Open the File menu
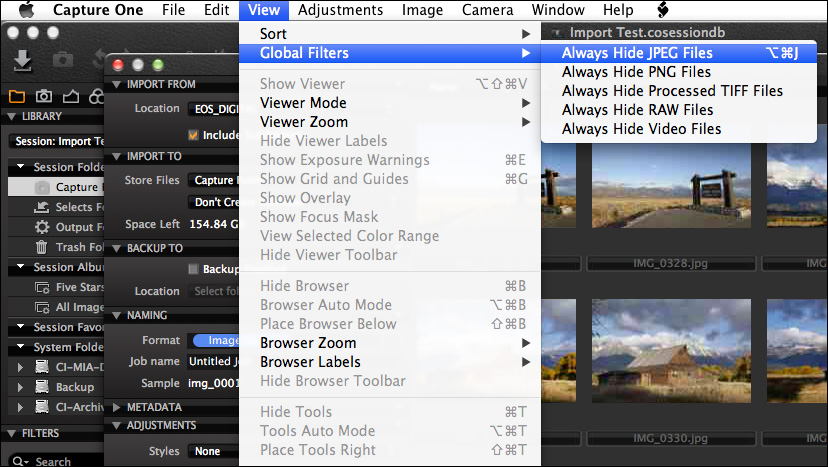The height and width of the screenshot is (467, 828). coord(173,10)
